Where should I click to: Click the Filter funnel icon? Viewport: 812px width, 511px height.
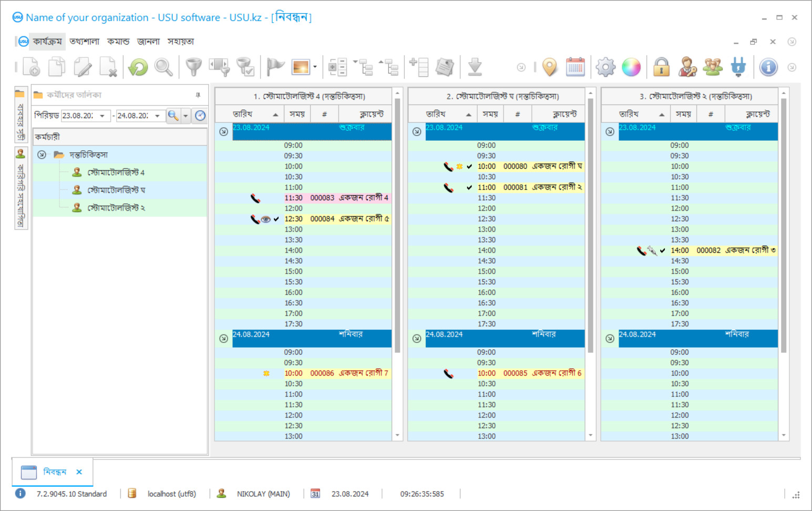(x=193, y=67)
